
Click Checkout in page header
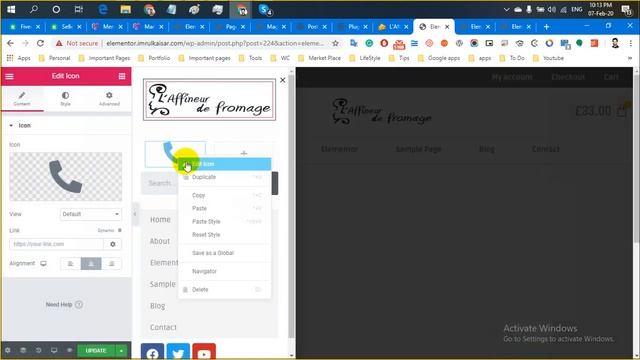(568, 77)
